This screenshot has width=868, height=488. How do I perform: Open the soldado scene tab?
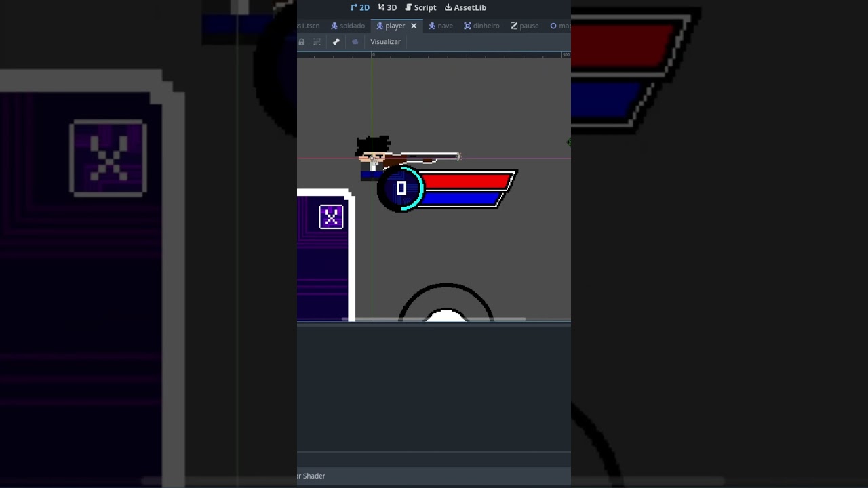(x=348, y=26)
